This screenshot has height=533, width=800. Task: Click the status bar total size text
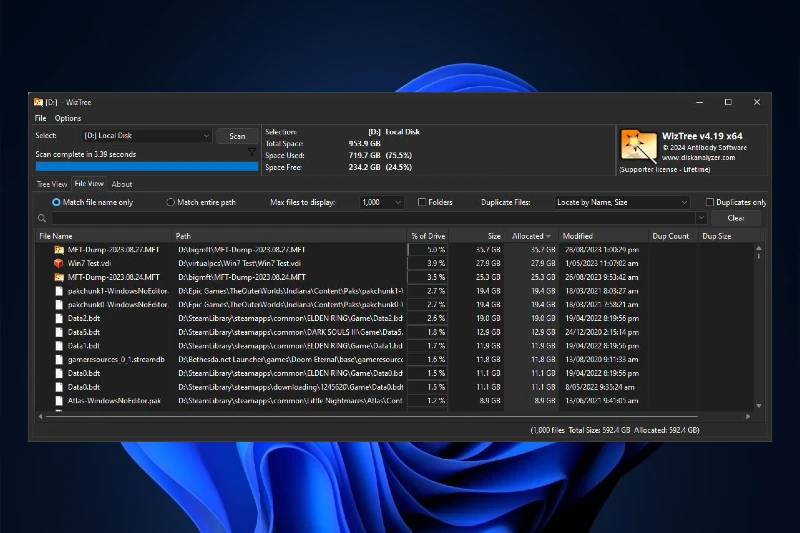615,430
